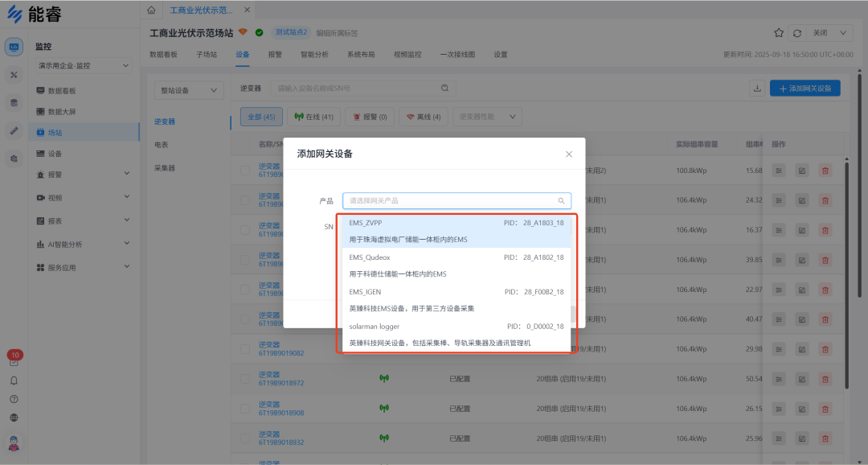Close the 添加网关设备 dialog with the X icon

point(569,154)
